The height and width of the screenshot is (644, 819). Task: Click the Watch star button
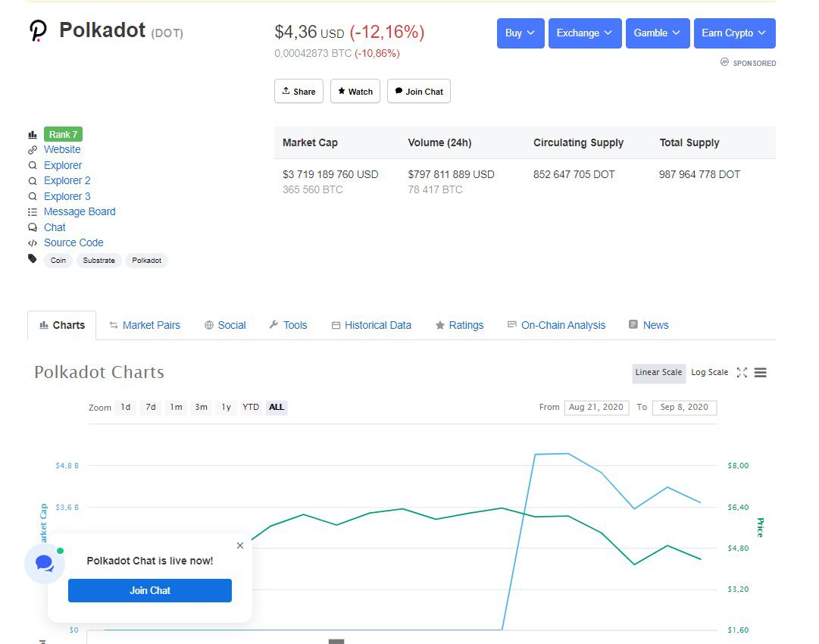coord(355,92)
